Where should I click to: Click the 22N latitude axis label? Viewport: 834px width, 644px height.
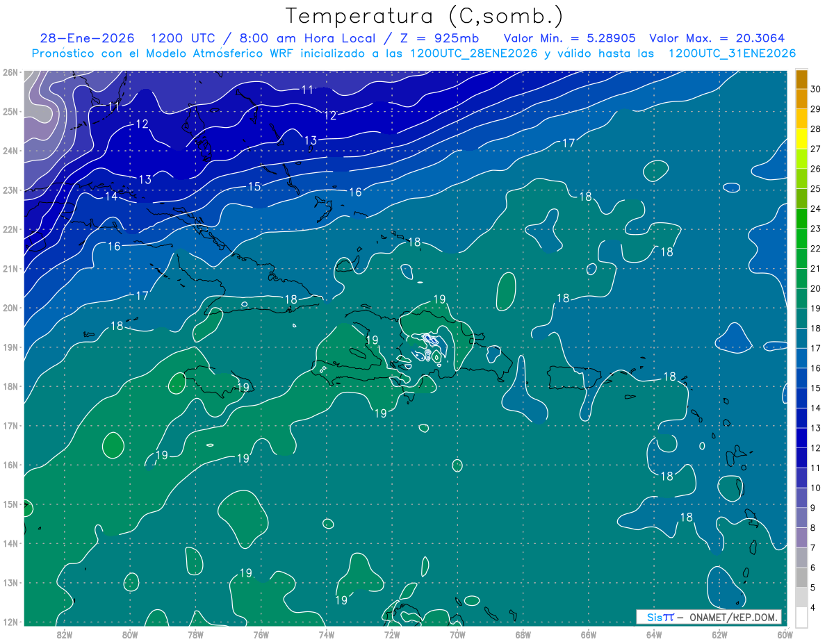[10, 229]
